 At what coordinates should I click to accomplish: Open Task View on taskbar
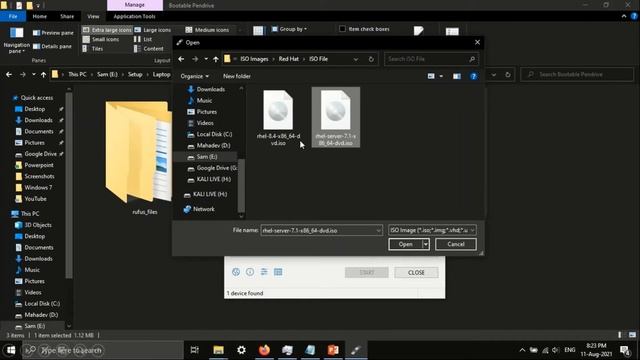pos(195,350)
